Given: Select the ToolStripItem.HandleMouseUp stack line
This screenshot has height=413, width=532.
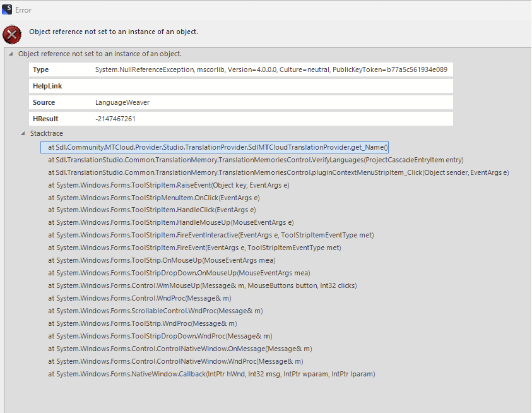Looking at the screenshot, I should point(170,222).
